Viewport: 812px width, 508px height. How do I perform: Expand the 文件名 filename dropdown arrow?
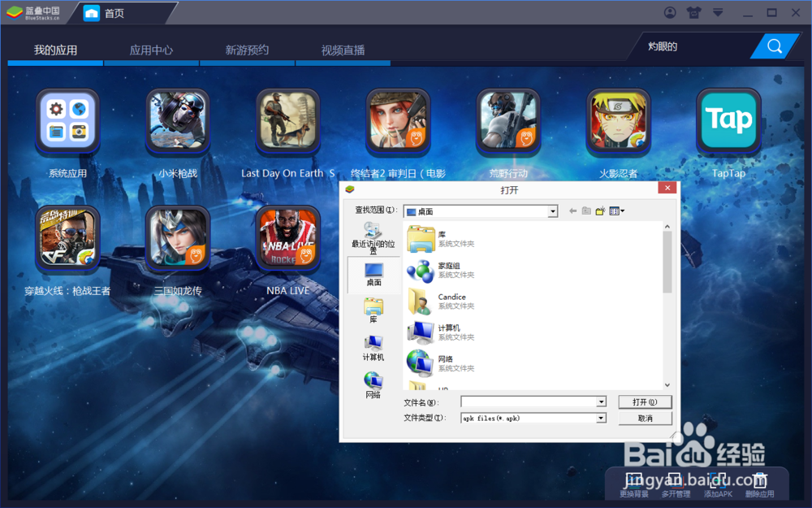pyautogui.click(x=601, y=402)
